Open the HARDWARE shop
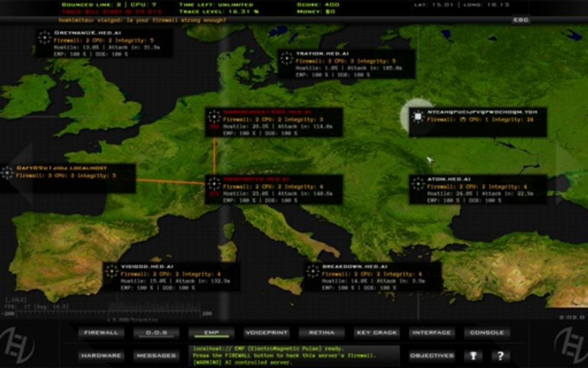Screen dimensions: 588x368 click(101, 356)
